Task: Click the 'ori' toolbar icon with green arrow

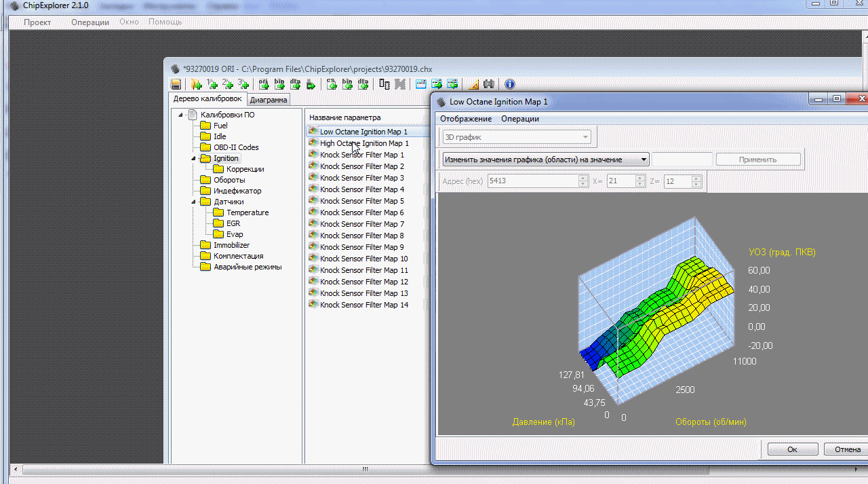Action: 264,84
